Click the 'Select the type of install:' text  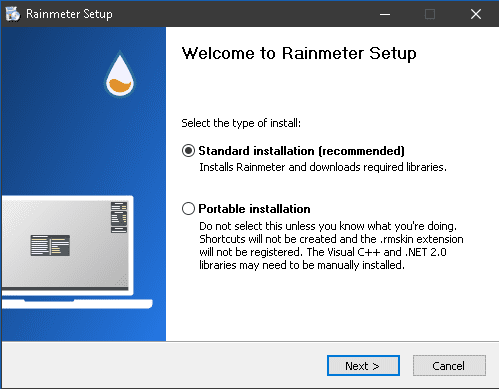241,123
